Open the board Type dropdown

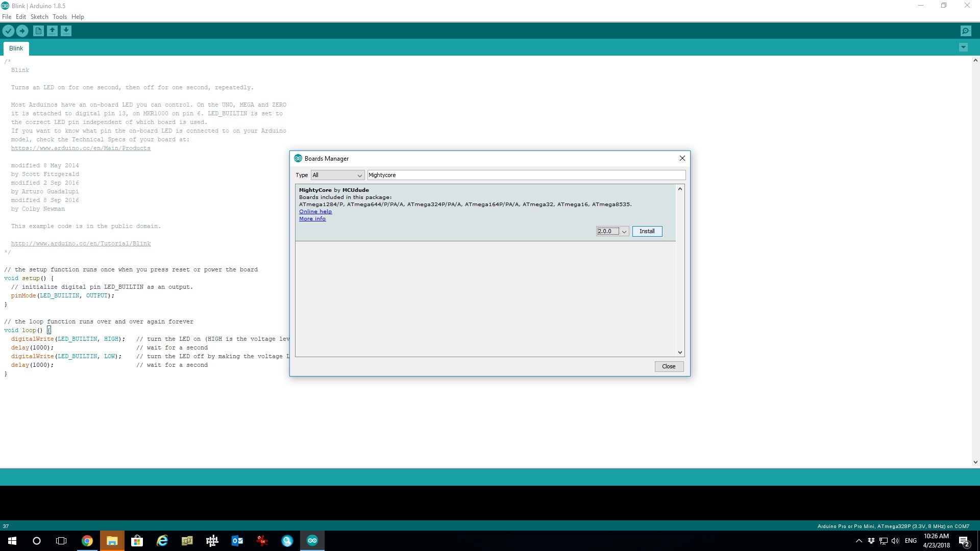[x=337, y=175]
